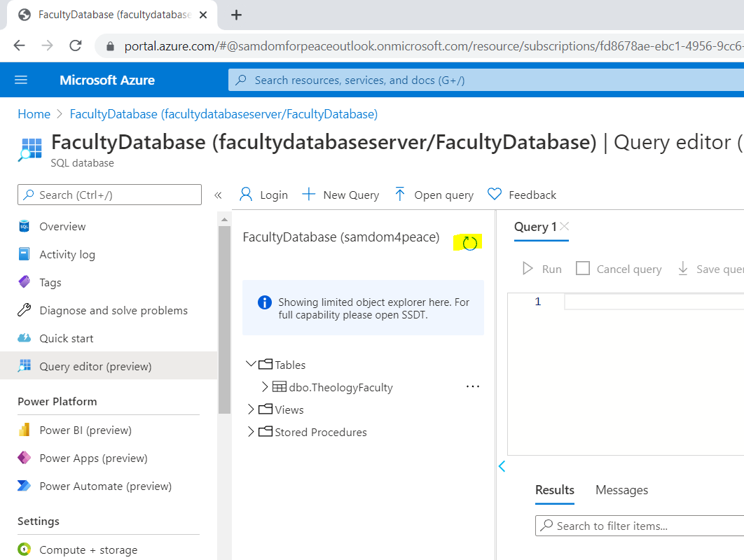Run the current query

[542, 269]
